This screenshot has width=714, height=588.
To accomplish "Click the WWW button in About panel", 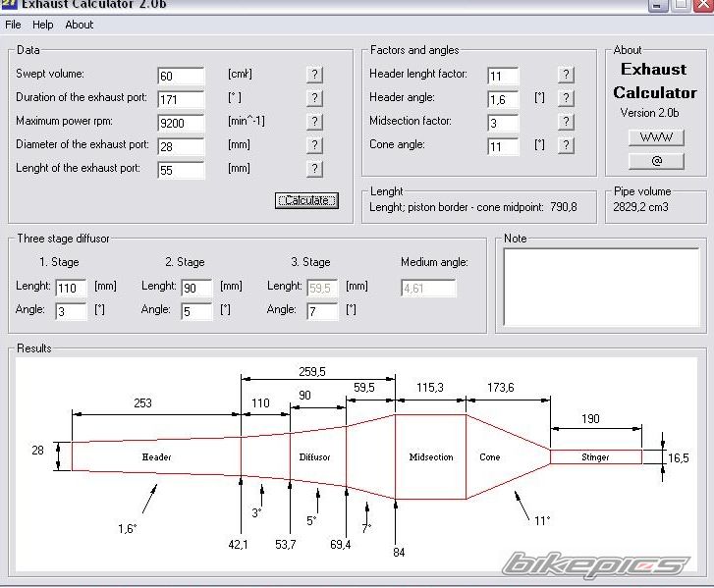I will pos(655,137).
